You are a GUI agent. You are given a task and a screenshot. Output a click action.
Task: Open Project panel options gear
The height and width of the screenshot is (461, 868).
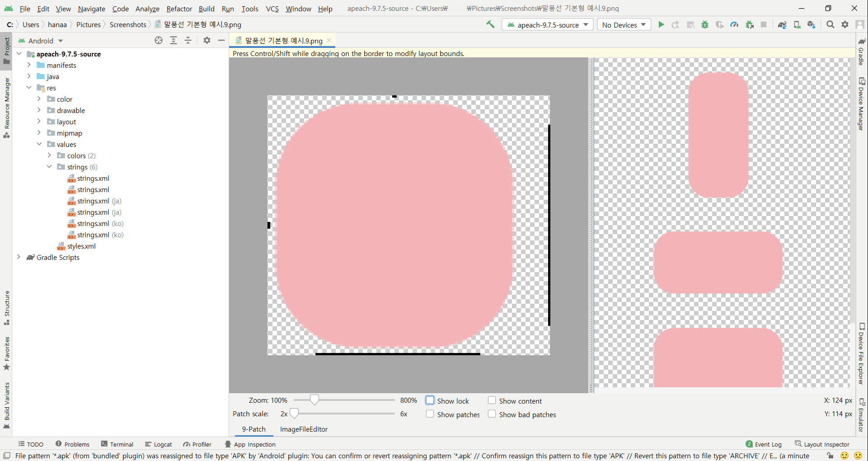[207, 40]
